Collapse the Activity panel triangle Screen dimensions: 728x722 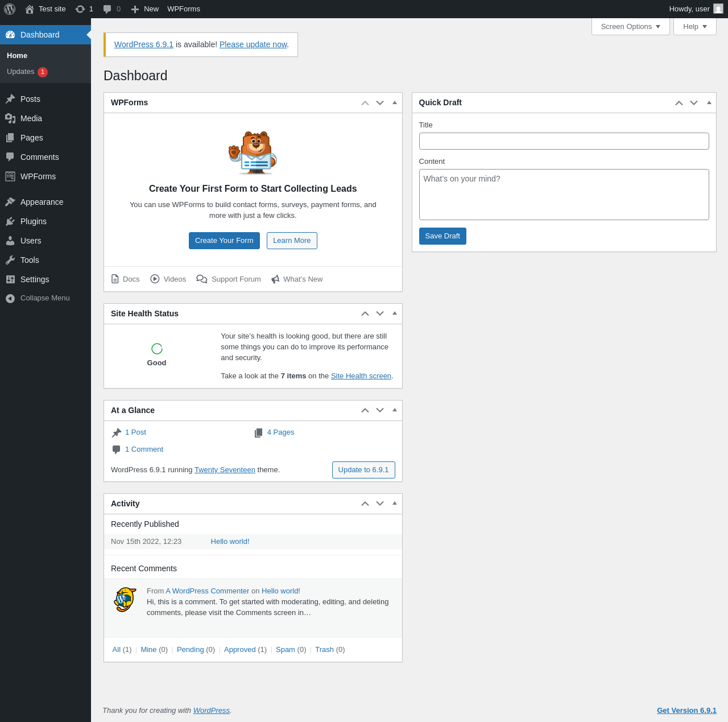395,504
